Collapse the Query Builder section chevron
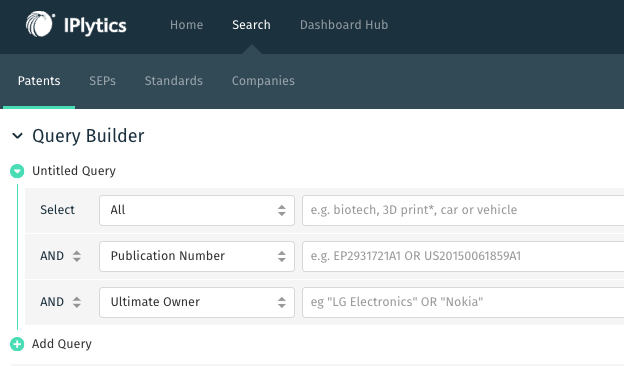The height and width of the screenshot is (366, 624). (x=18, y=136)
